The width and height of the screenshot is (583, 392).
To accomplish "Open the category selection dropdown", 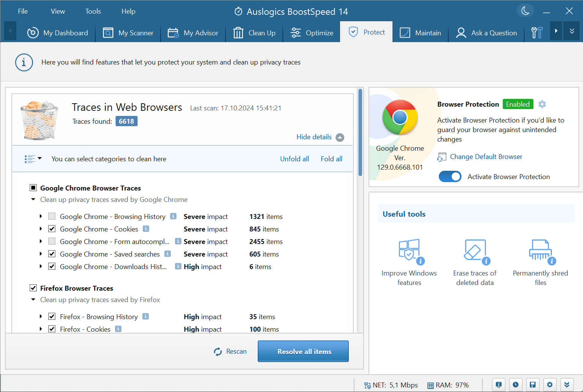I will 33,159.
